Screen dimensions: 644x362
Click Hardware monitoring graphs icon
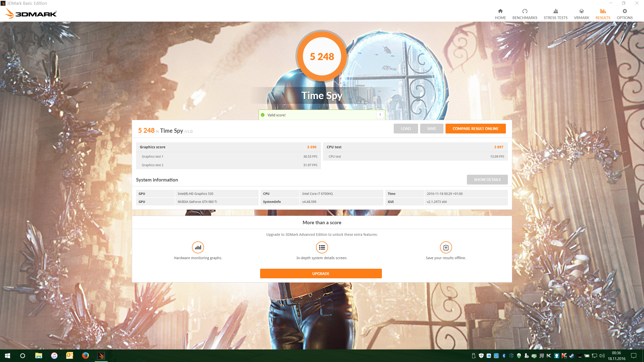(198, 247)
